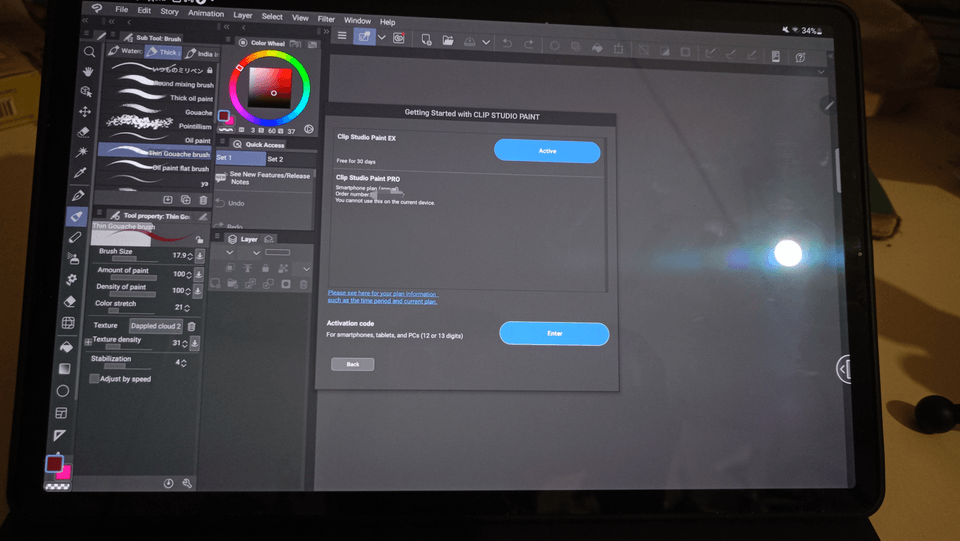Click the Amount of paint slider
960x541 pixels.
click(135, 278)
